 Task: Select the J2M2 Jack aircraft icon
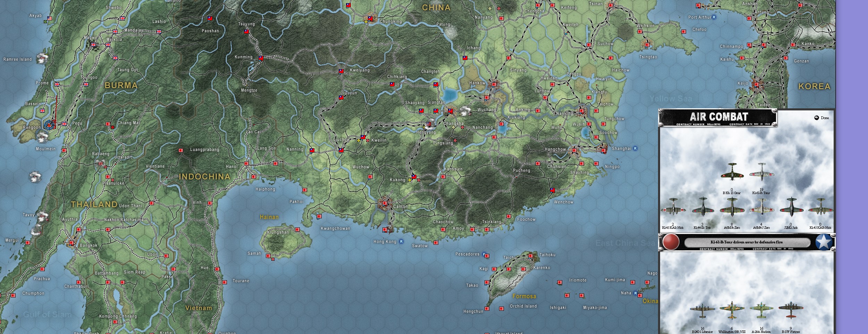791,207
